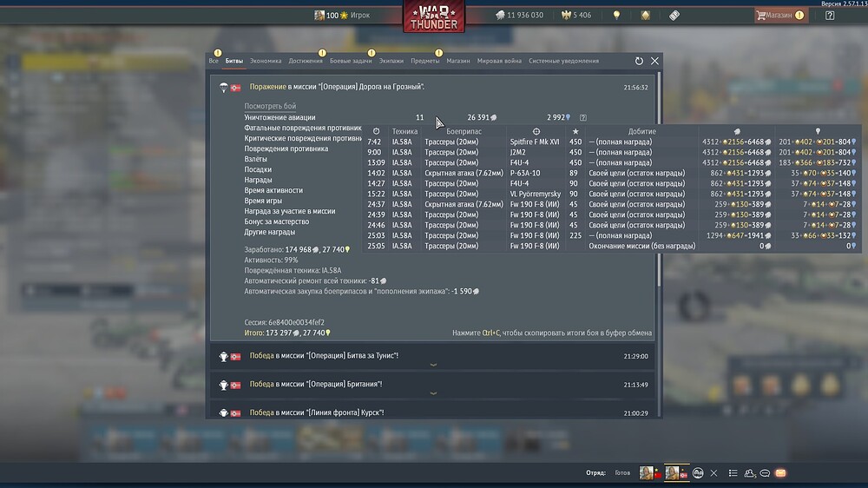The height and width of the screenshot is (488, 868).
Task: Open Silver Lions balance 11 936 030
Action: point(519,16)
